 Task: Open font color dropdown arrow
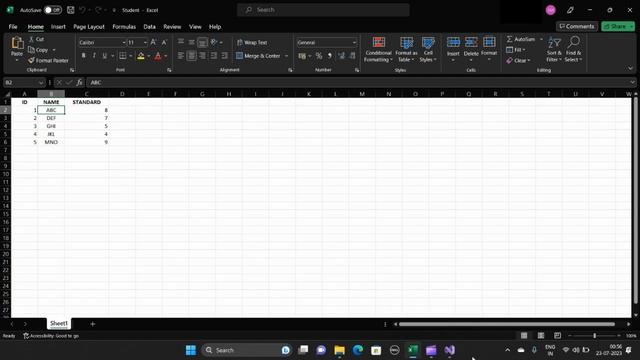pos(165,56)
